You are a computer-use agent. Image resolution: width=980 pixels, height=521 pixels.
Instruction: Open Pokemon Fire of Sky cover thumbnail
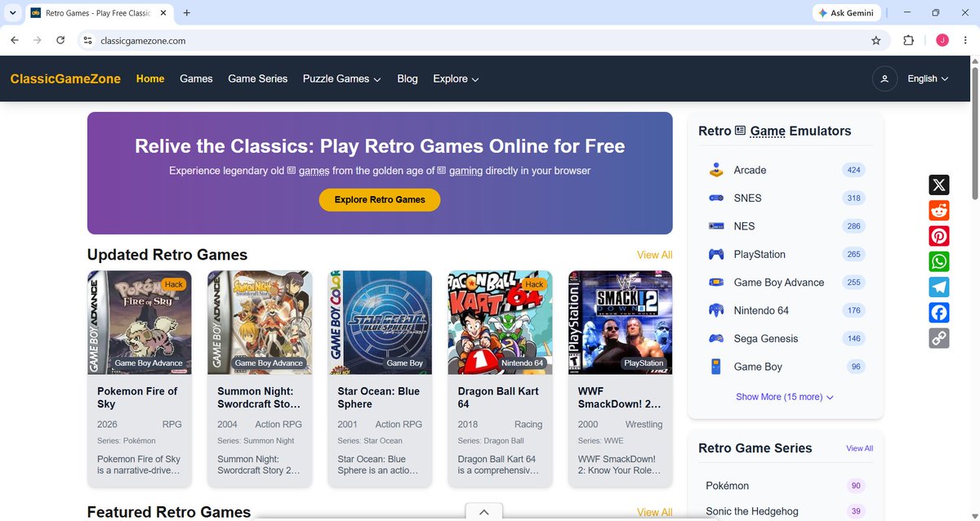coord(140,323)
